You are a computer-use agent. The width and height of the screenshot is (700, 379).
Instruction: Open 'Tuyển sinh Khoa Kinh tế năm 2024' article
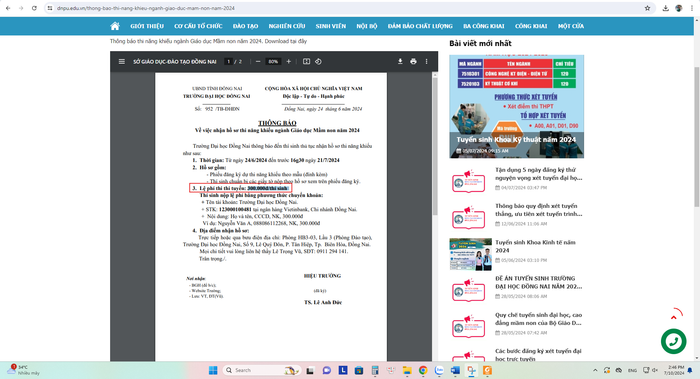[535, 246]
